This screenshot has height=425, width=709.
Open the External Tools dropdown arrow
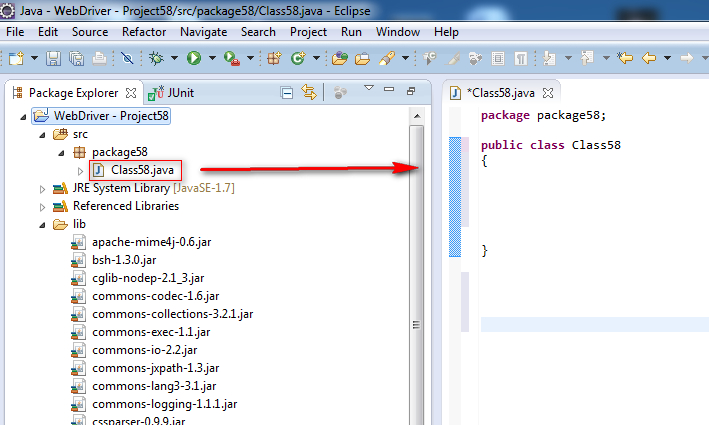250,58
